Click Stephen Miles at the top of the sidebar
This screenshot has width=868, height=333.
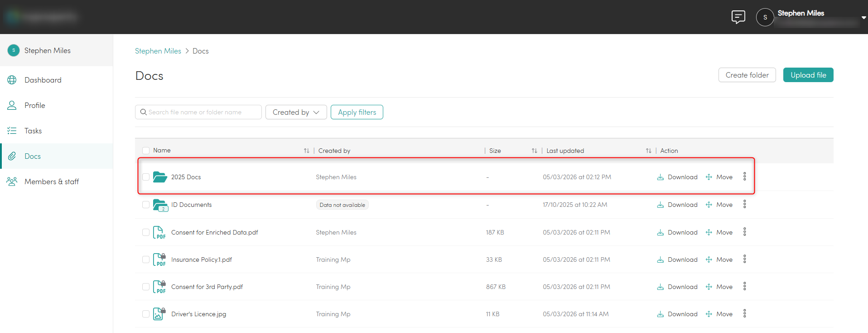(57, 50)
